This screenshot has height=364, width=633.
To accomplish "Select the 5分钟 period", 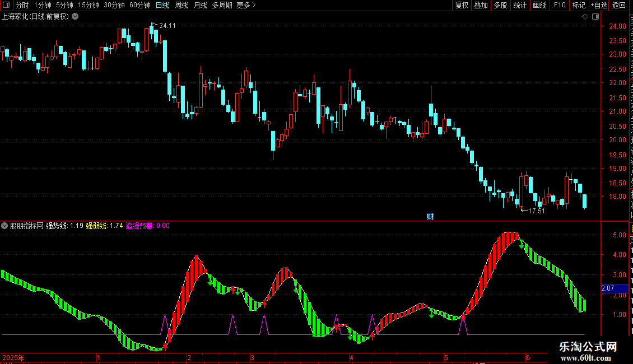I will pyautogui.click(x=64, y=5).
